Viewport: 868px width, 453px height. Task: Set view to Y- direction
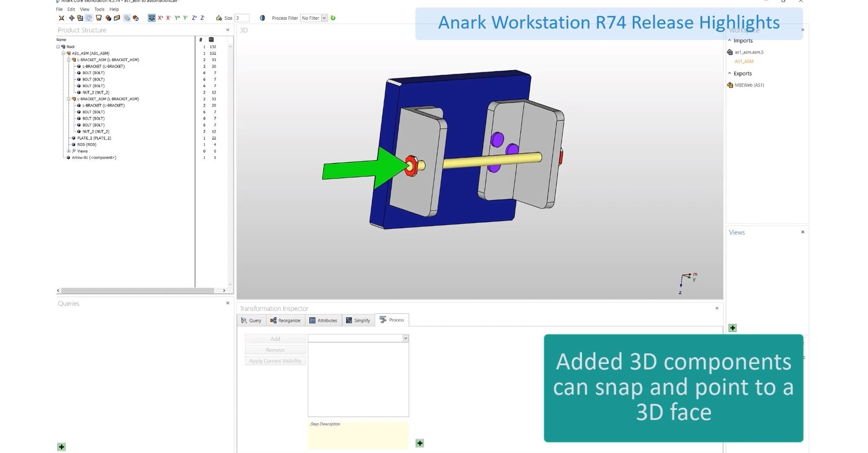185,18
